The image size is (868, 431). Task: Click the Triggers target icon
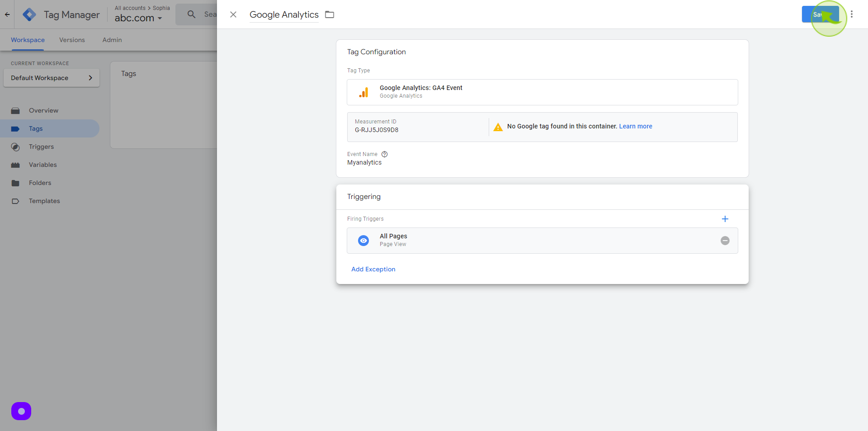(15, 147)
